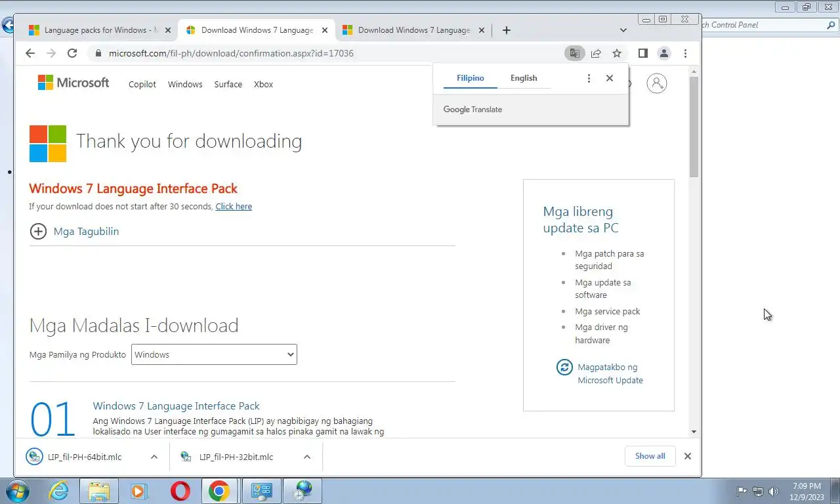Close the Language packs for Windows tab
This screenshot has height=504, width=840.
click(x=168, y=30)
